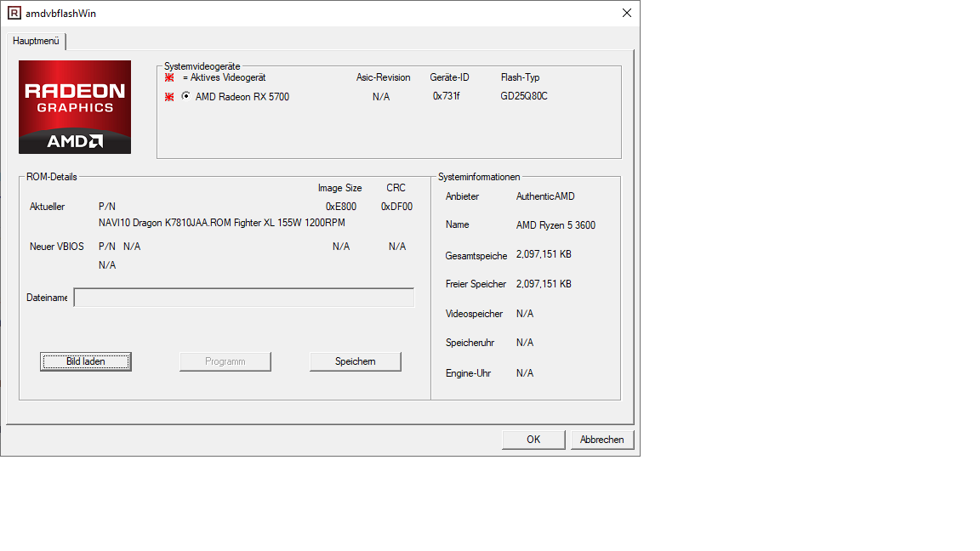Screen dimensions: 980x551
Task: Click inside the Dateiname input field
Action: [243, 297]
